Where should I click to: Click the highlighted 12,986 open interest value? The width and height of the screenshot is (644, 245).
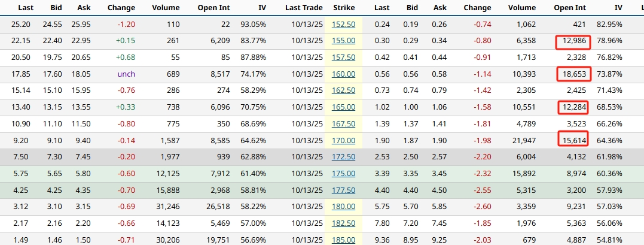pyautogui.click(x=572, y=41)
